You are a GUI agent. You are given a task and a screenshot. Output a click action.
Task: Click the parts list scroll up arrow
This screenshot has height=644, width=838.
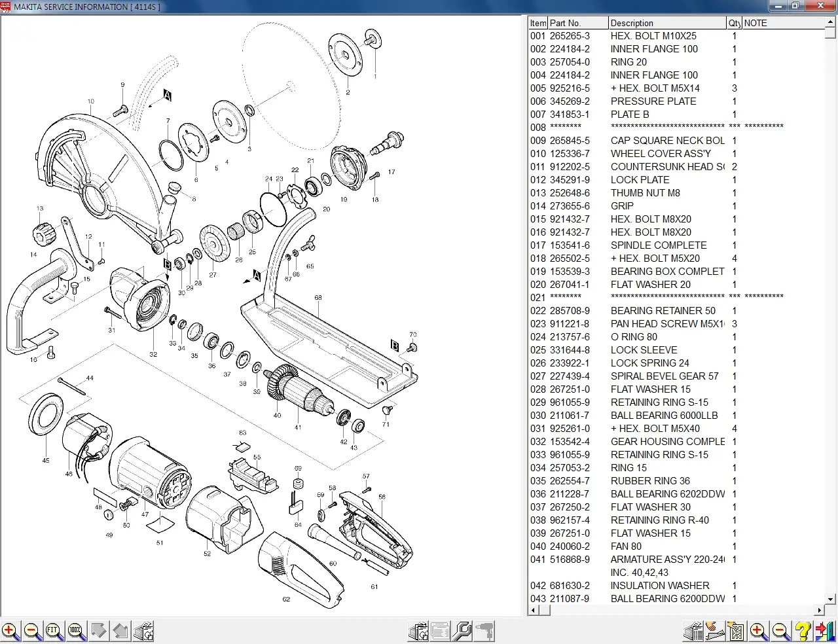click(831, 22)
